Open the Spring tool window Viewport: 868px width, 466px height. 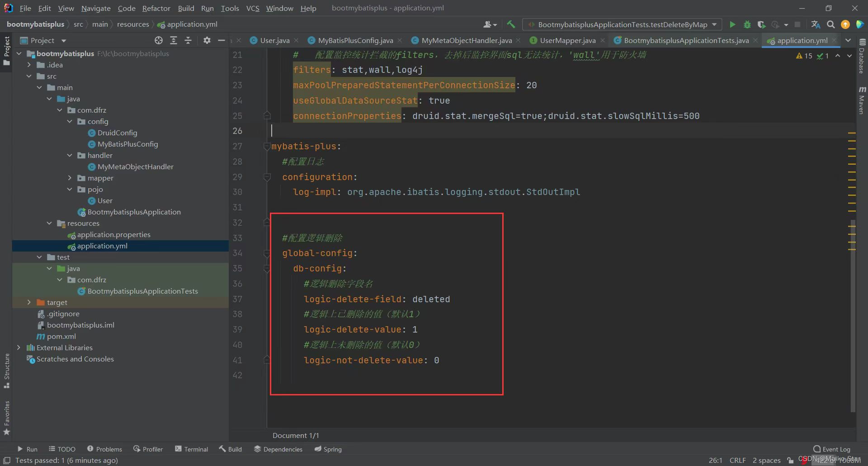tap(328, 449)
